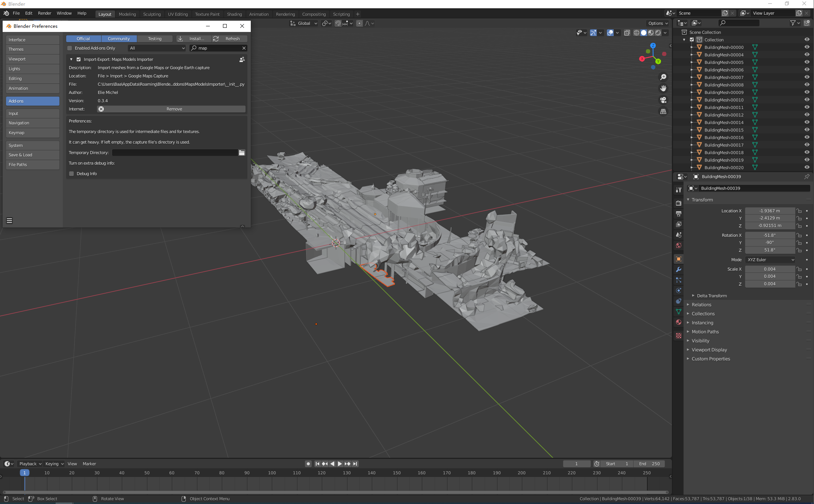Open the XYZ Euler rotation mode dropdown
Screen dimensions: 814x504
(770, 260)
